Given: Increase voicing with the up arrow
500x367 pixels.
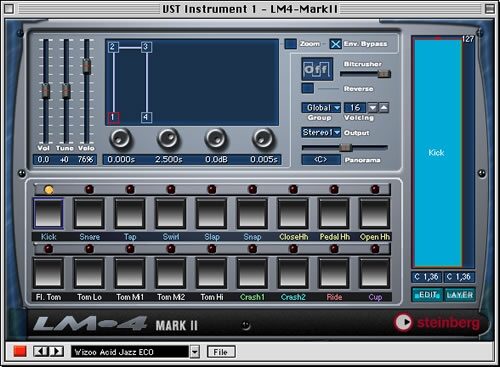Looking at the screenshot, I should [x=384, y=108].
